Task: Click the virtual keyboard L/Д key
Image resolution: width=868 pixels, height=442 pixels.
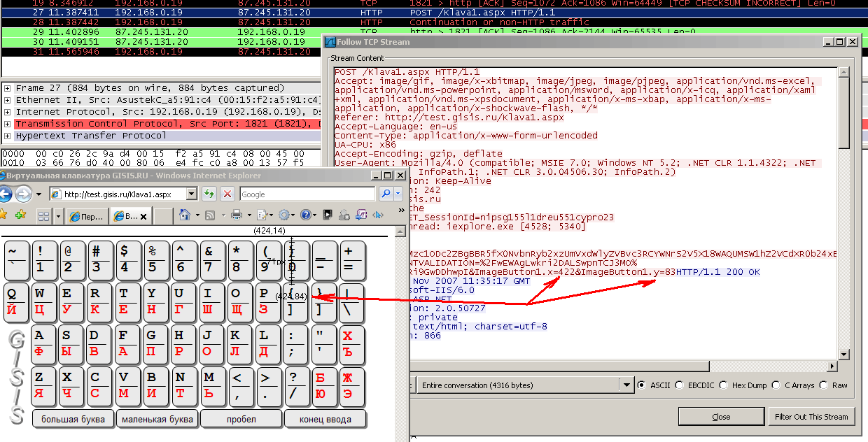Action: [x=268, y=343]
